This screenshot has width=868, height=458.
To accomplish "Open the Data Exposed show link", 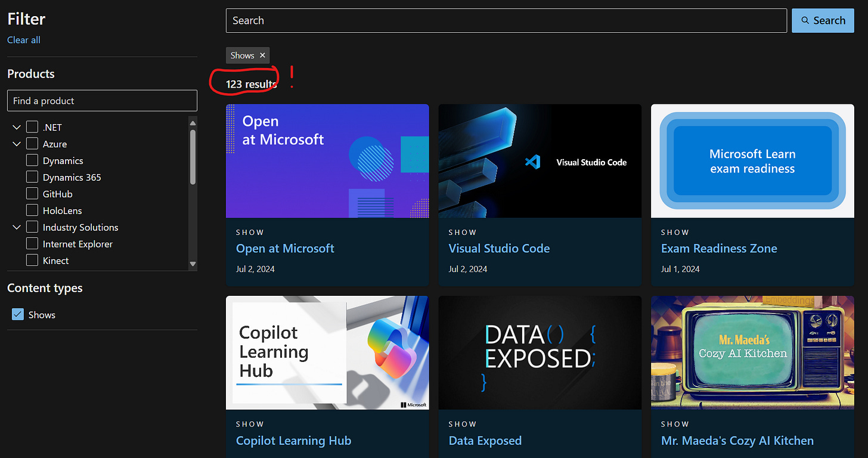I will 485,441.
